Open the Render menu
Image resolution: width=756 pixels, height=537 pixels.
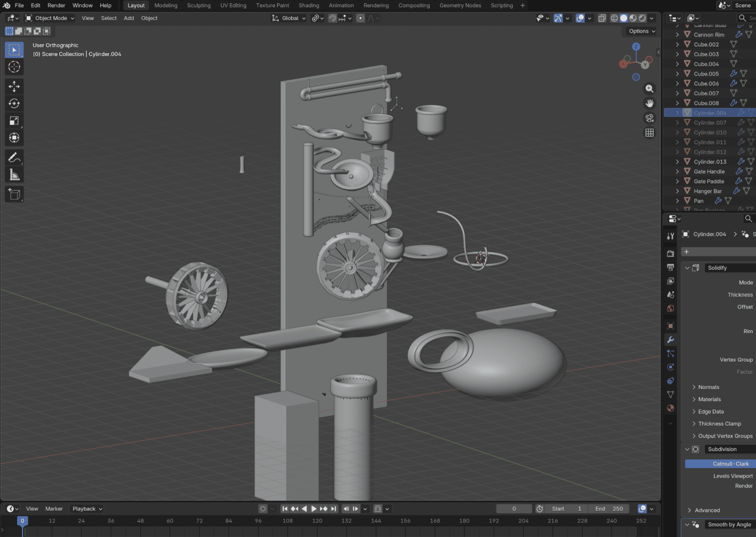coord(56,5)
